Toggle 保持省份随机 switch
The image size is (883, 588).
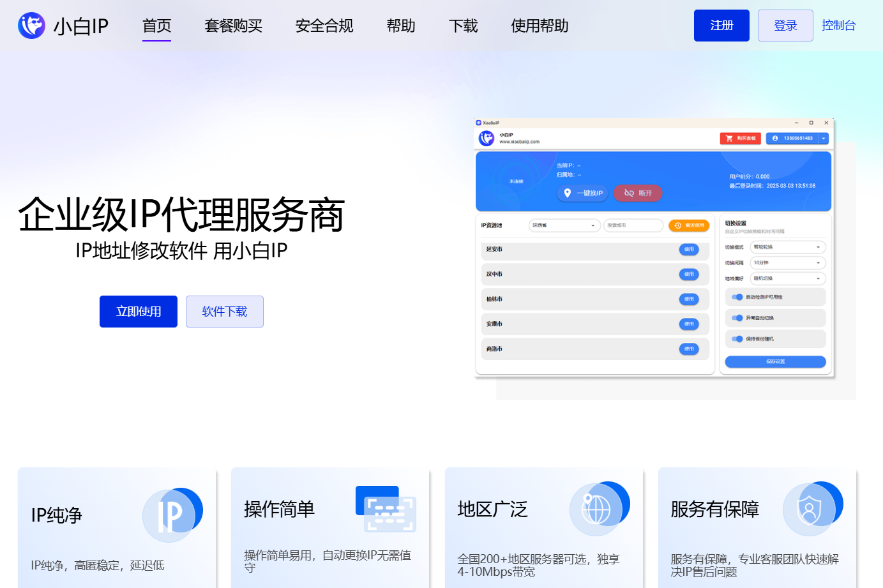[x=737, y=339]
